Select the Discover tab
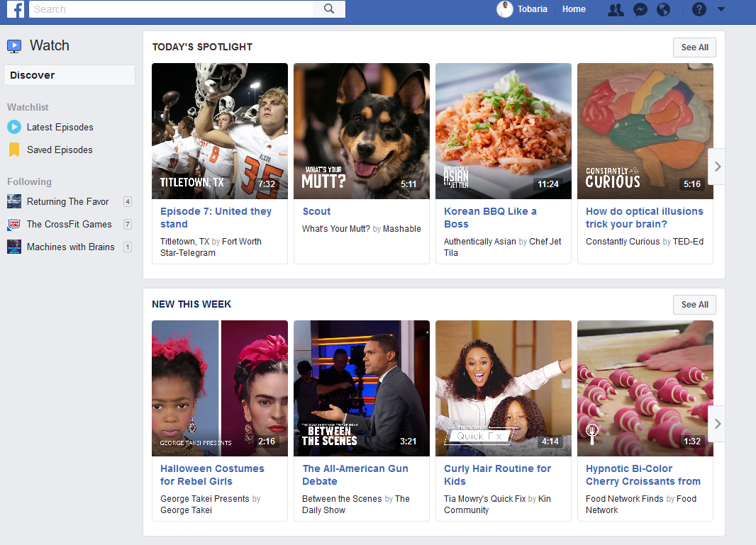This screenshot has height=545, width=756. [70, 75]
